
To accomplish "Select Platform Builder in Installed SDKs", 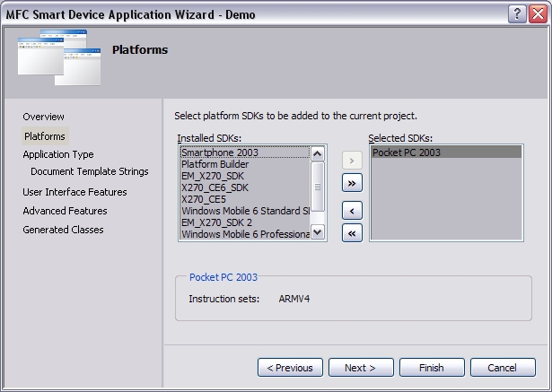I will (245, 164).
